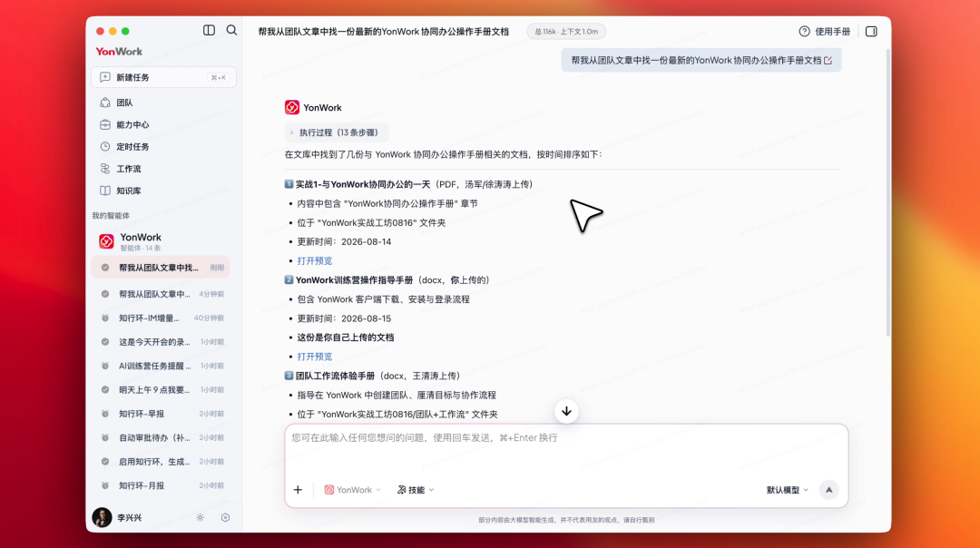Viewport: 980px width, 548px height.
Task: Open 工作流 in the sidebar
Action: (163, 169)
